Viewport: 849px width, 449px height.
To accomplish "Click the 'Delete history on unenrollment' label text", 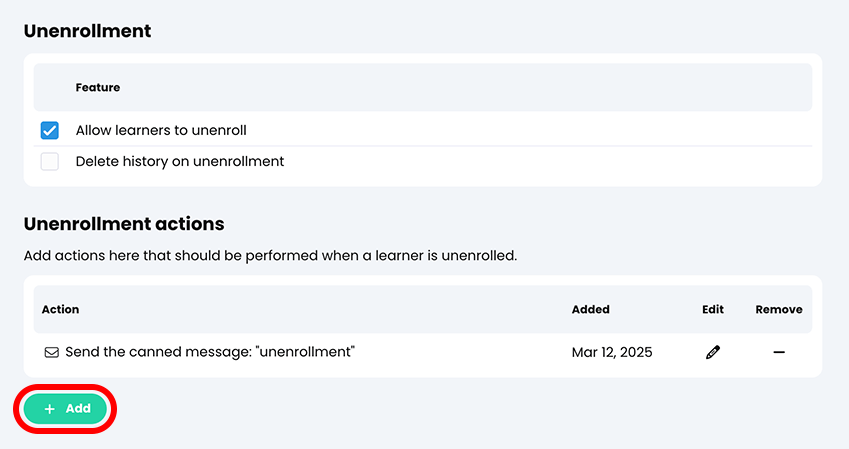I will click(x=180, y=161).
